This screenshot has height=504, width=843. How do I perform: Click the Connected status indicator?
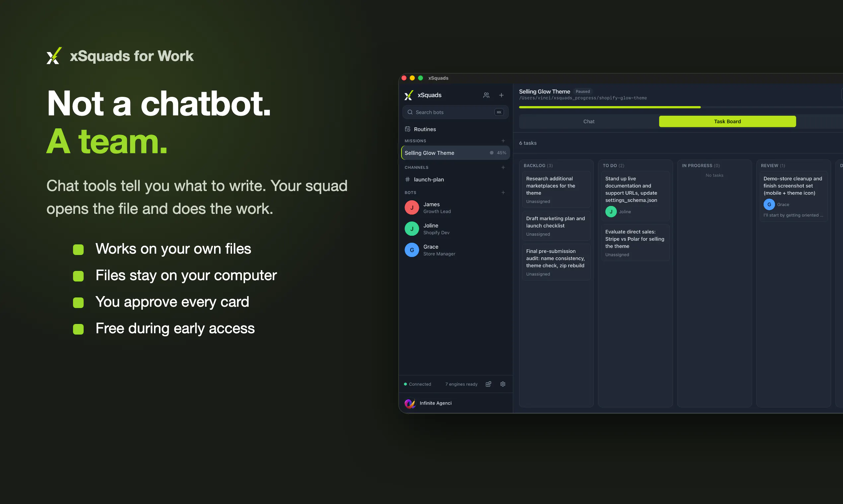click(x=418, y=384)
